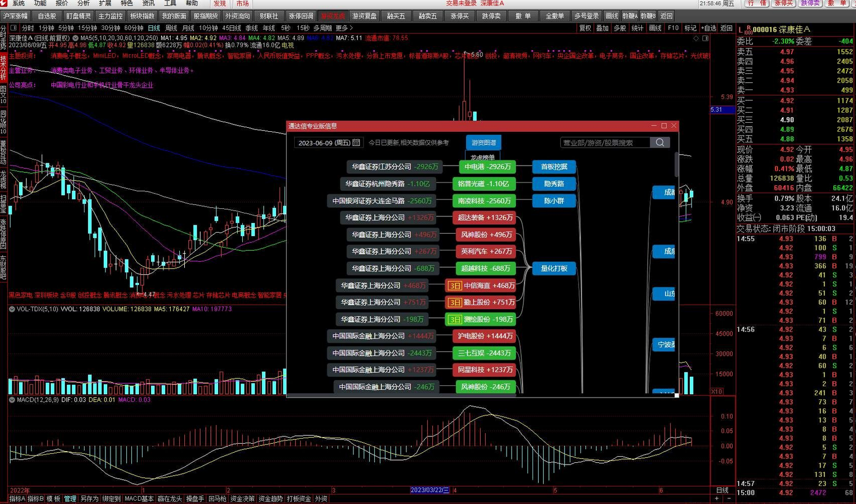Image resolution: width=856 pixels, height=504 pixels.
Task: Open 分析 menu
Action: pyautogui.click(x=83, y=3)
